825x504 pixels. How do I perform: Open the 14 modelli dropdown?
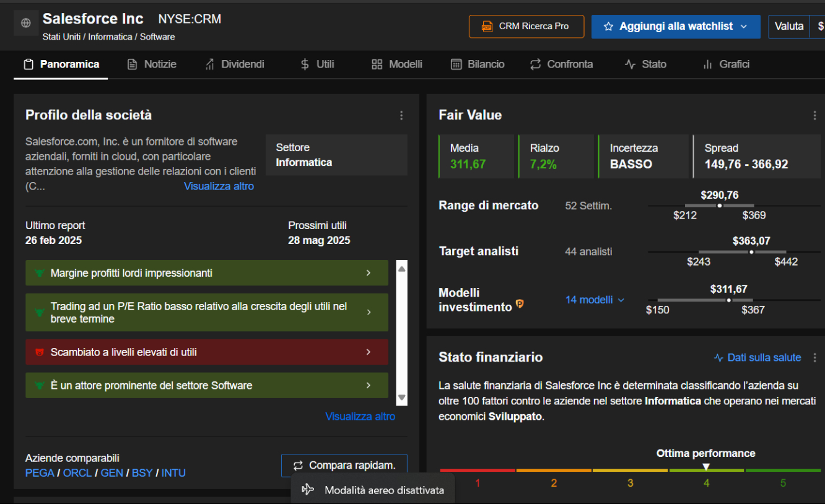coord(595,300)
